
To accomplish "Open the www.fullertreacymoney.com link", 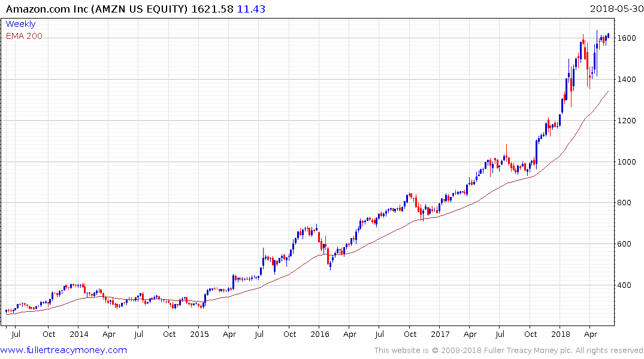I will pos(64,350).
